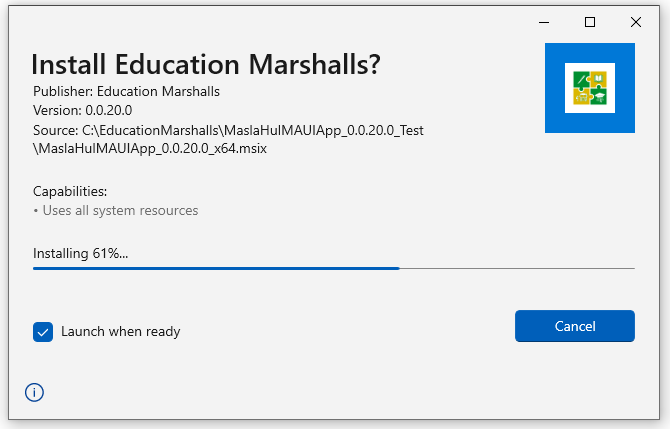This screenshot has width=670, height=429.
Task: Uncheck the Launch when ready checkbox
Action: click(43, 332)
